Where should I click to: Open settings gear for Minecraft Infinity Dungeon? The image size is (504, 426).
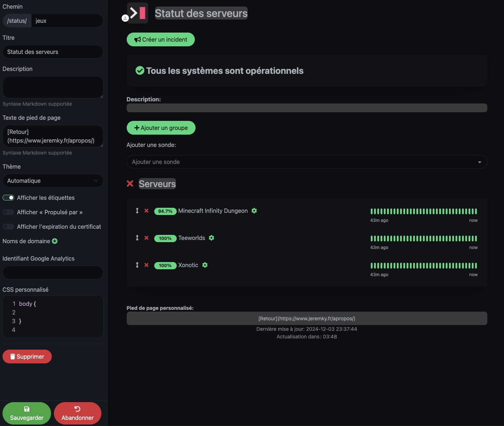point(254,211)
